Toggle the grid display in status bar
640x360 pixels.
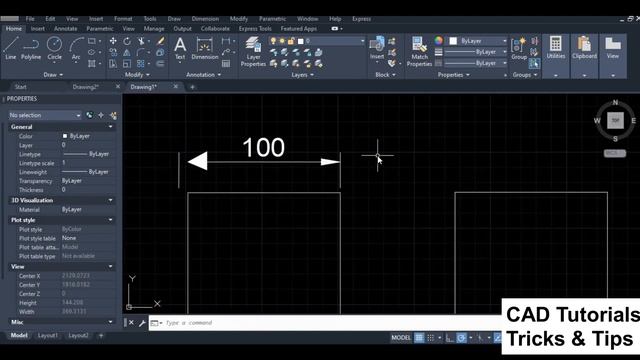click(x=419, y=338)
